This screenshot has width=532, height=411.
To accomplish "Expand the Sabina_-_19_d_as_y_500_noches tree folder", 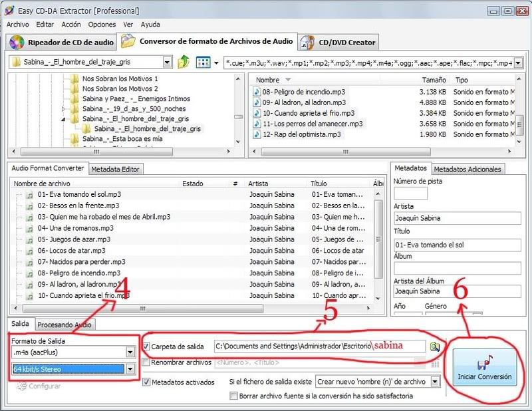I will pyautogui.click(x=63, y=109).
